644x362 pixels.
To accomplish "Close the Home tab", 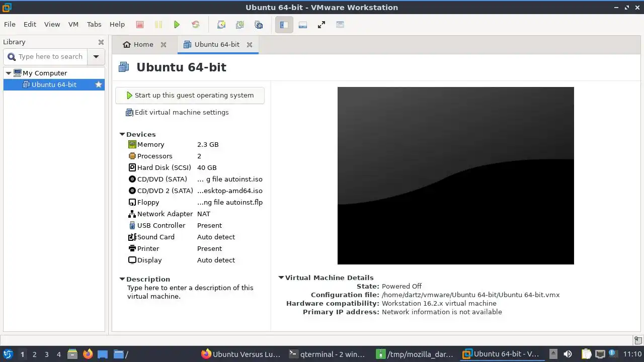I will pos(164,44).
